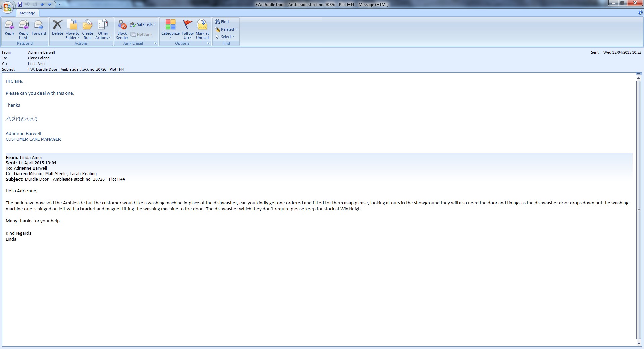Open the Office button menu
Screen dimensions: 644x349
pyautogui.click(x=7, y=7)
